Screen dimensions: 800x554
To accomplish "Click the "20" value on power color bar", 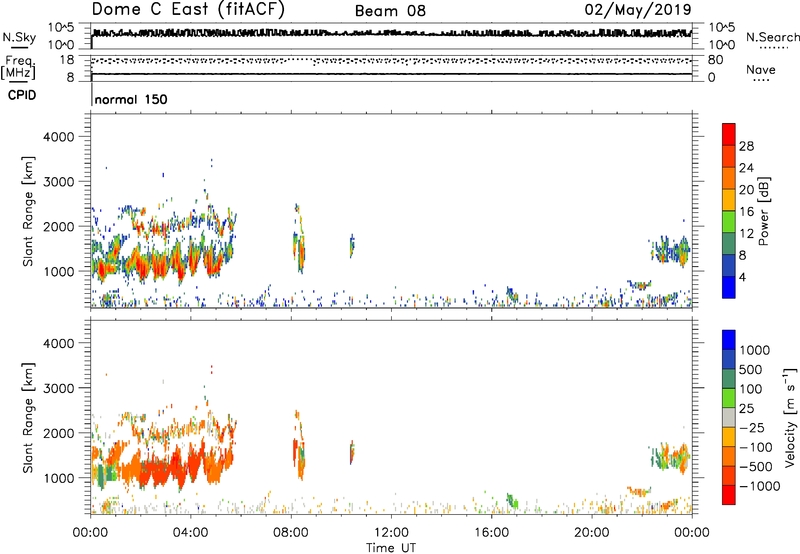I will 746,190.
